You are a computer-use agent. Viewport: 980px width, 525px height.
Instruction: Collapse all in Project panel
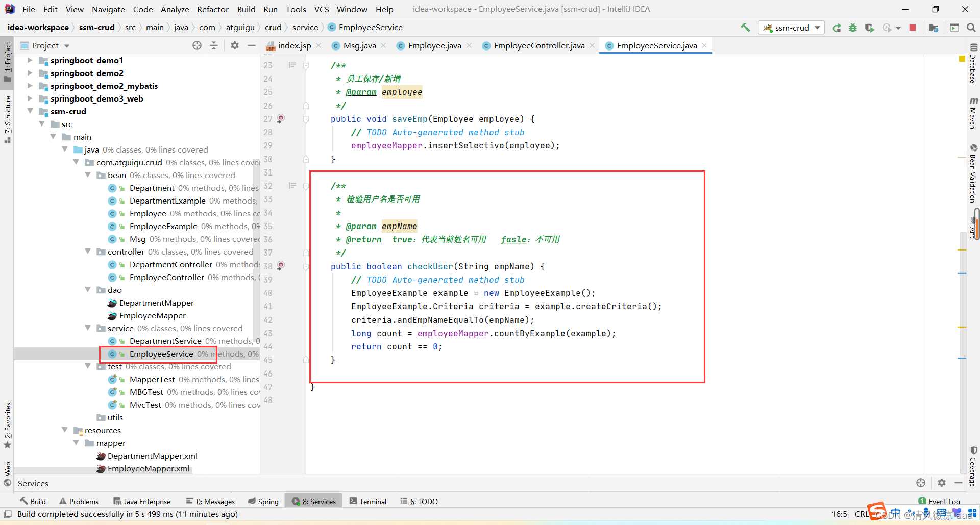(x=214, y=45)
